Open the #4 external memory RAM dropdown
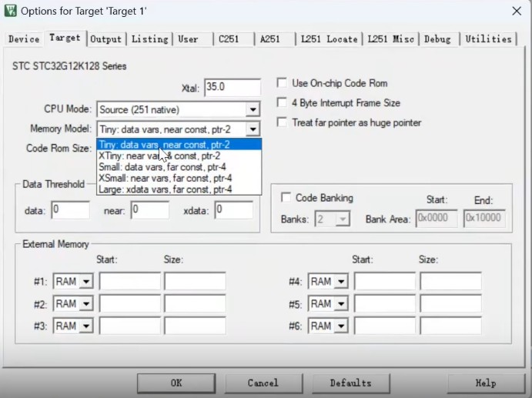The width and height of the screenshot is (532, 398). [x=340, y=282]
